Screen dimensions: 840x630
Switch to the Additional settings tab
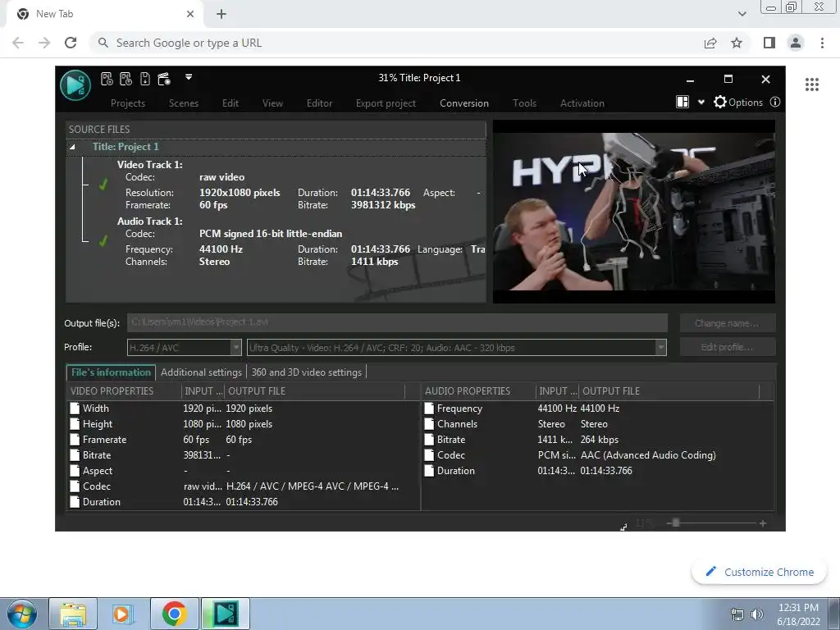202,372
